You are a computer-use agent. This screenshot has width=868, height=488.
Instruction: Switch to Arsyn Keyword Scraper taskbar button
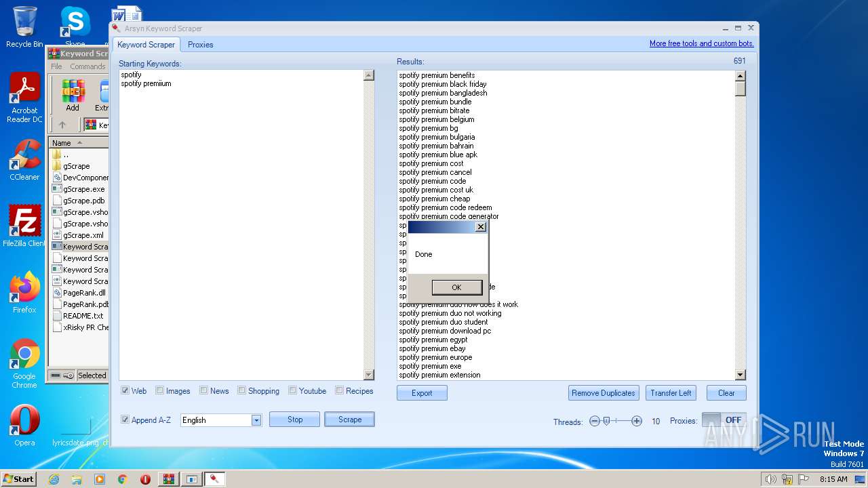pyautogui.click(x=214, y=479)
